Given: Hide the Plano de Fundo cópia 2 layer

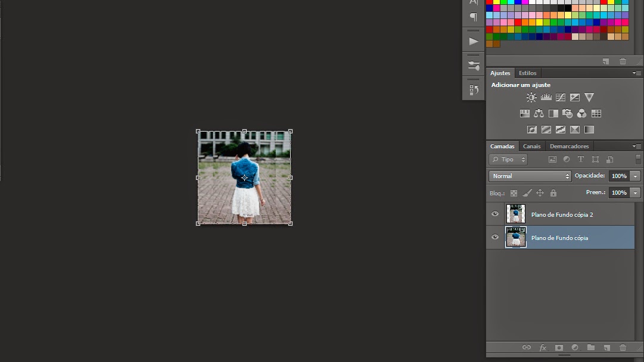Looking at the screenshot, I should 495,214.
